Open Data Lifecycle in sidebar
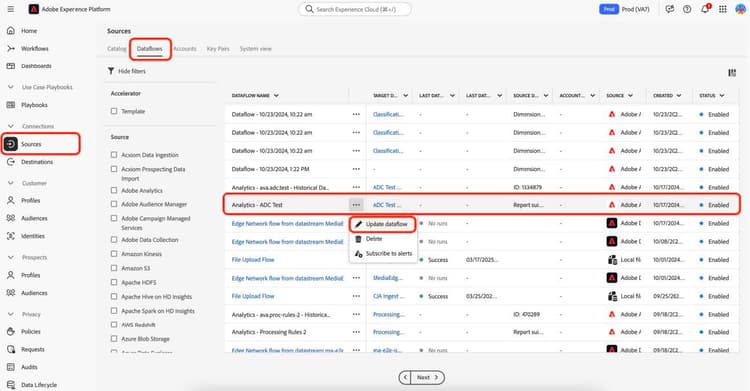The width and height of the screenshot is (750, 391). [x=39, y=385]
